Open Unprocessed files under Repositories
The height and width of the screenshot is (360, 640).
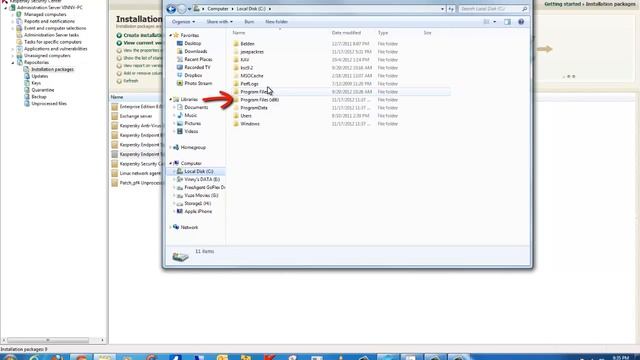point(49,104)
